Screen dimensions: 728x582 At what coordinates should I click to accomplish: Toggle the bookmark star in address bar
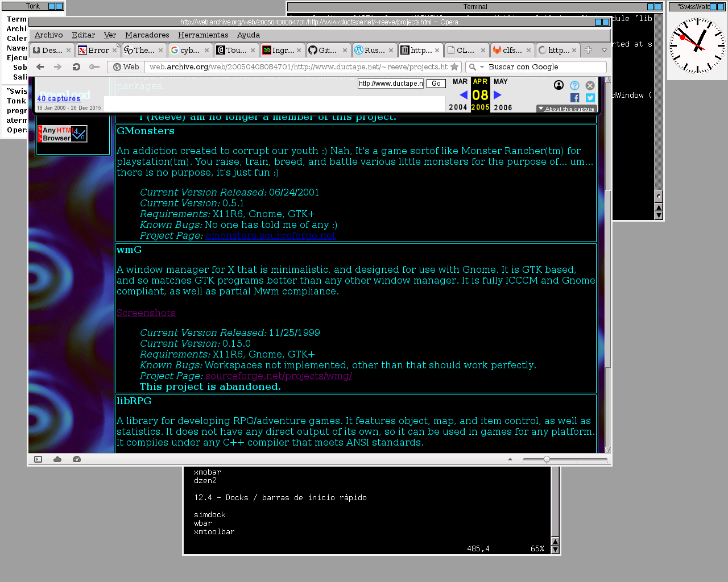454,67
